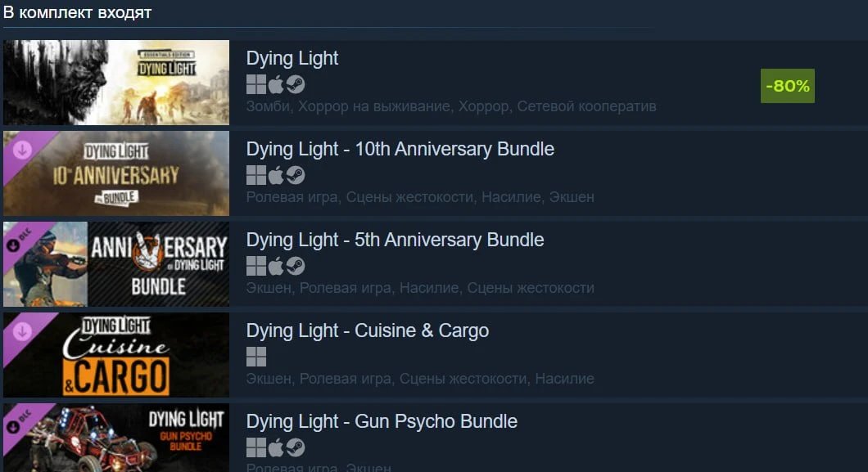The height and width of the screenshot is (472, 868).
Task: Click Steam icon under Gun Psycho Bundle
Action: (x=296, y=447)
